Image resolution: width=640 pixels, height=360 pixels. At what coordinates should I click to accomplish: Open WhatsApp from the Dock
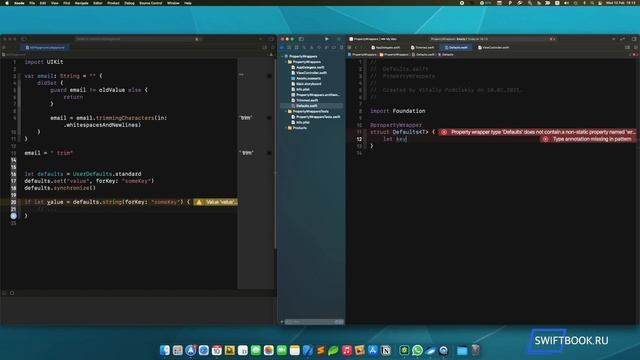point(417,350)
